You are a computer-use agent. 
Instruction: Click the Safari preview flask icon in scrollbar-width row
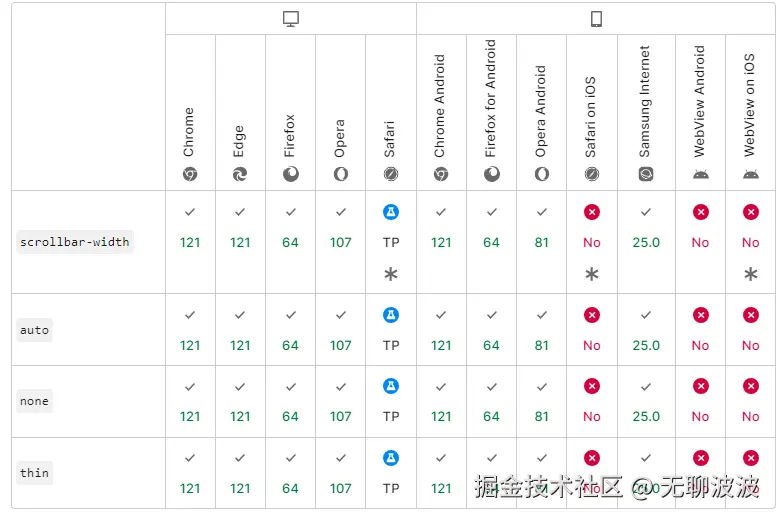click(391, 212)
